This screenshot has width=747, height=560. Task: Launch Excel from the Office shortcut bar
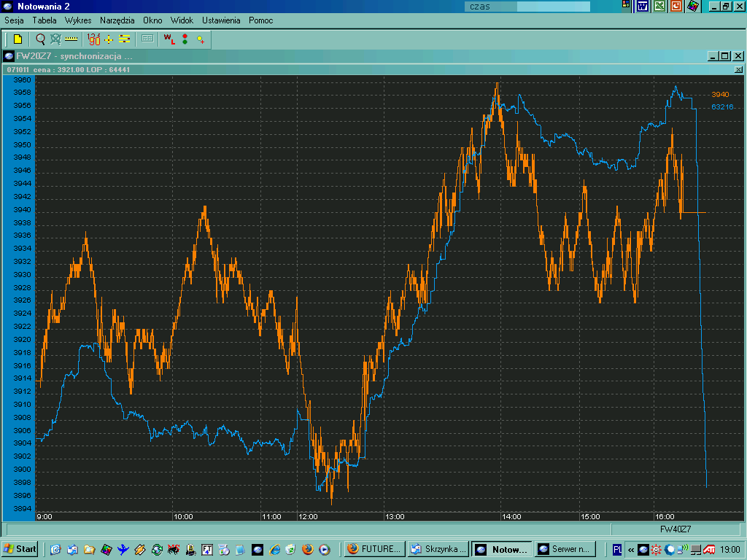(659, 6)
